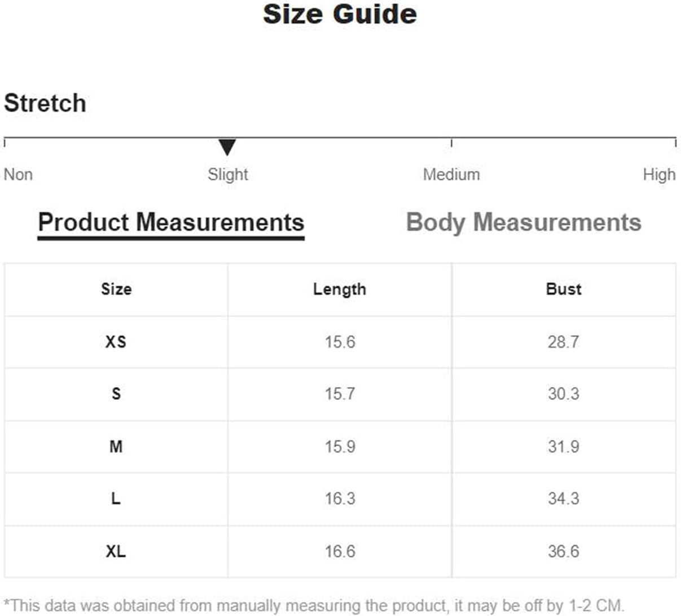This screenshot has height=616, width=681.
Task: Select the Product Measurements tab
Action: (x=171, y=223)
